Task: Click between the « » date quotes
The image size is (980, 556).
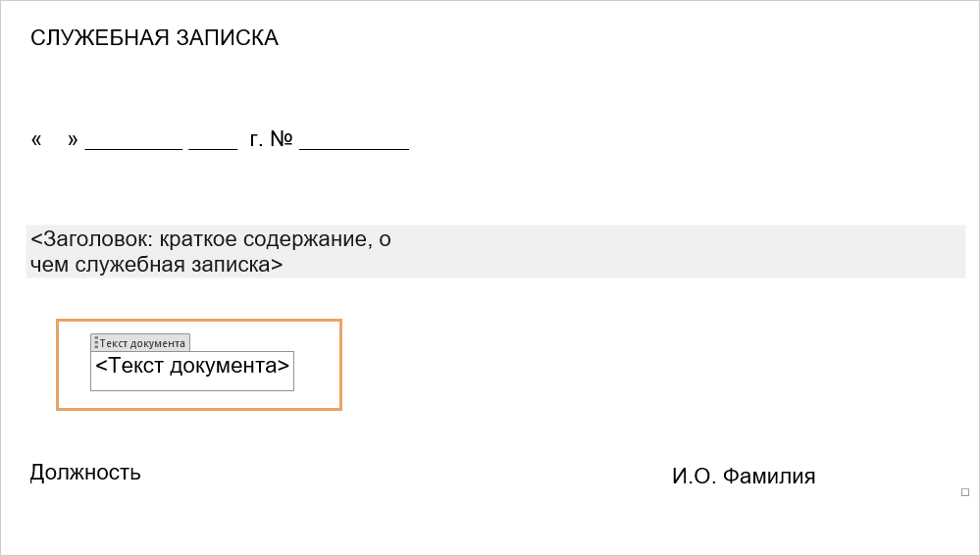Action: tap(54, 138)
